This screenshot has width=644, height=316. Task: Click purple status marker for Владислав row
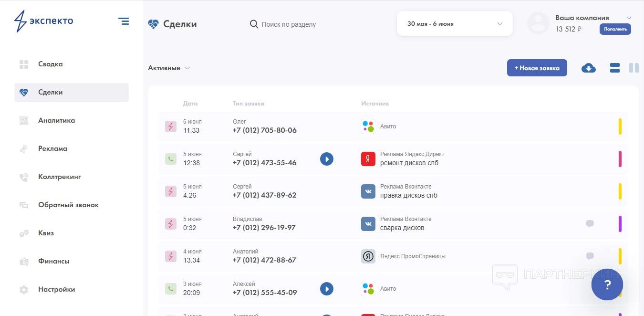pyautogui.click(x=620, y=224)
